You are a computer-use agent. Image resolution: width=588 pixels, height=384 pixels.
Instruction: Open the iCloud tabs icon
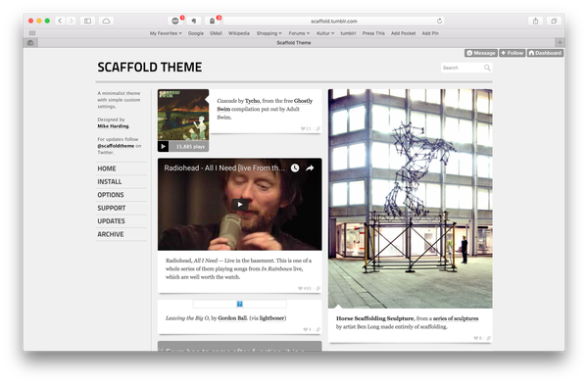coord(106,21)
